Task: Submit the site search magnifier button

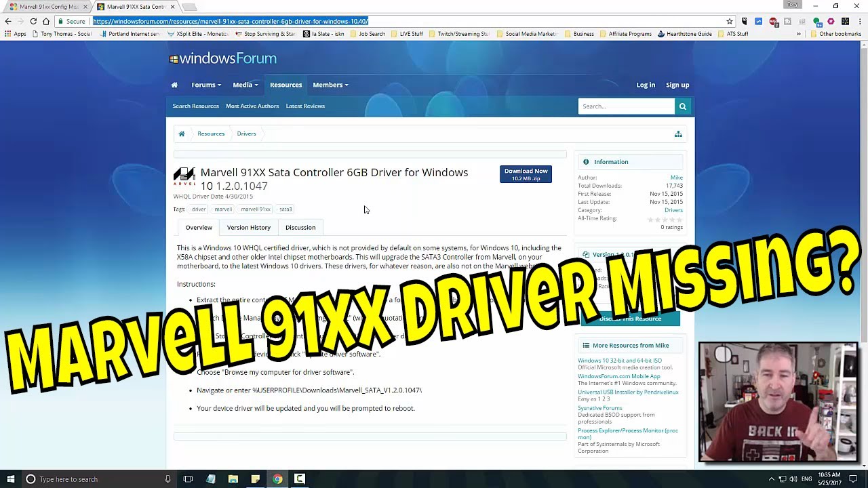Action: coord(683,106)
